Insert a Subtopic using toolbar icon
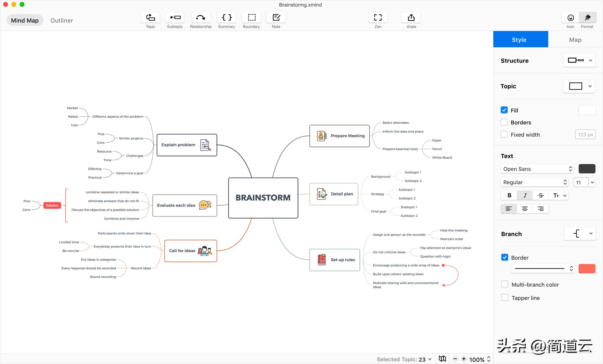The height and width of the screenshot is (364, 603). tap(175, 18)
